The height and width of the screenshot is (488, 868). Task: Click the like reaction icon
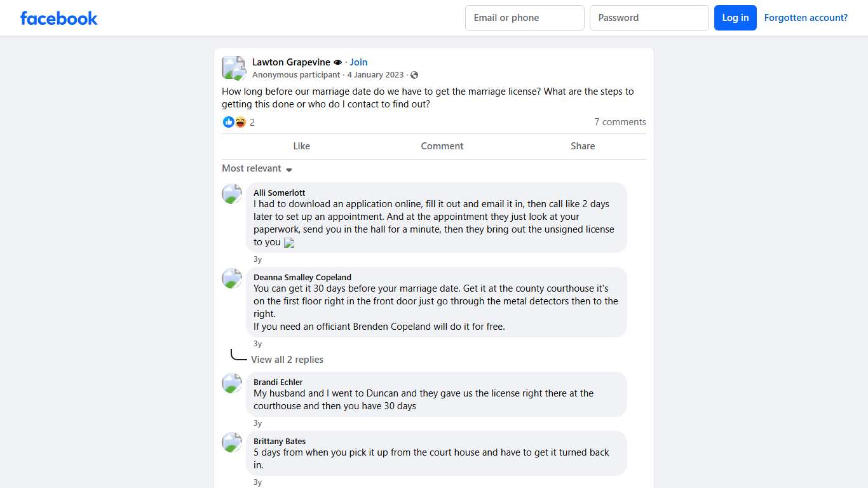point(228,122)
